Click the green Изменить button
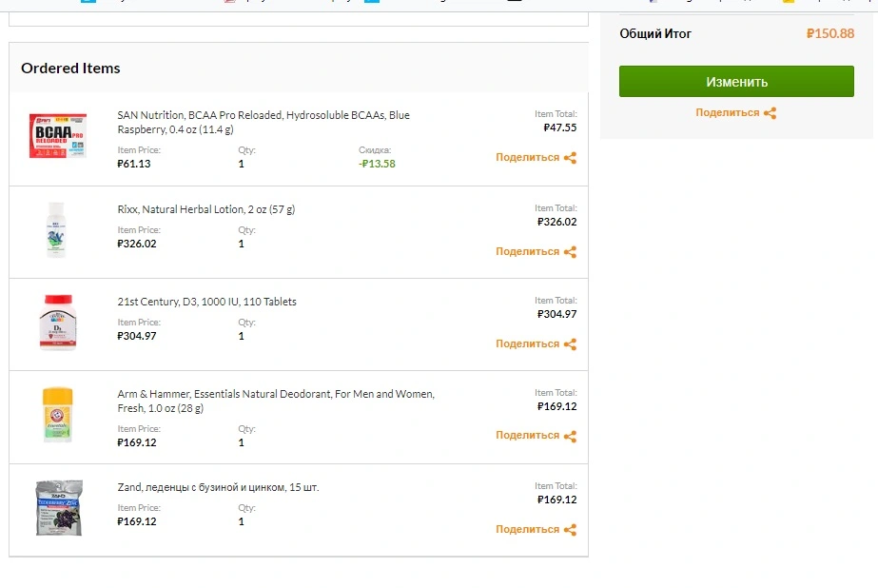Screen dimensions: 878x588 click(x=736, y=81)
